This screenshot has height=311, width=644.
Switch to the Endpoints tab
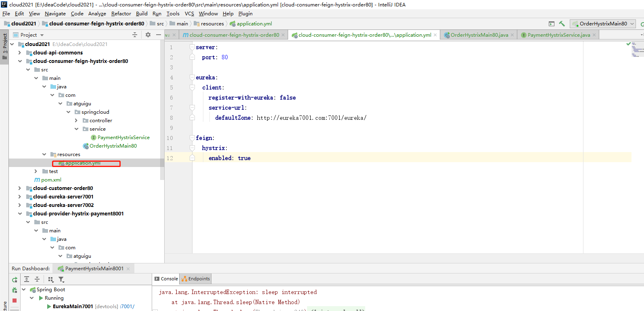tap(196, 279)
